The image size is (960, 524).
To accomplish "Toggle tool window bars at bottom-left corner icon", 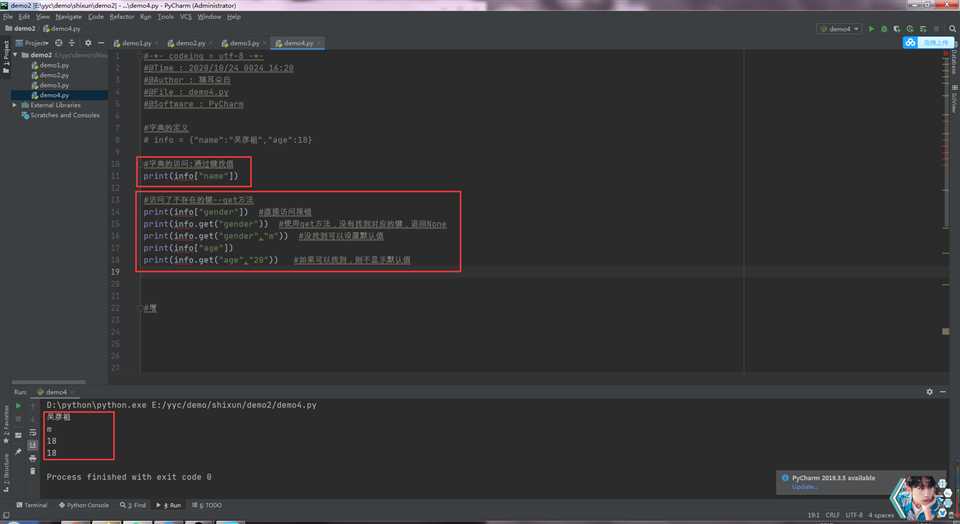I will [6, 515].
